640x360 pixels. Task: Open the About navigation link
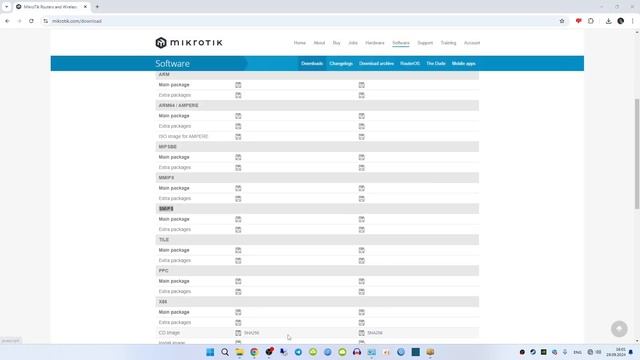tap(319, 43)
